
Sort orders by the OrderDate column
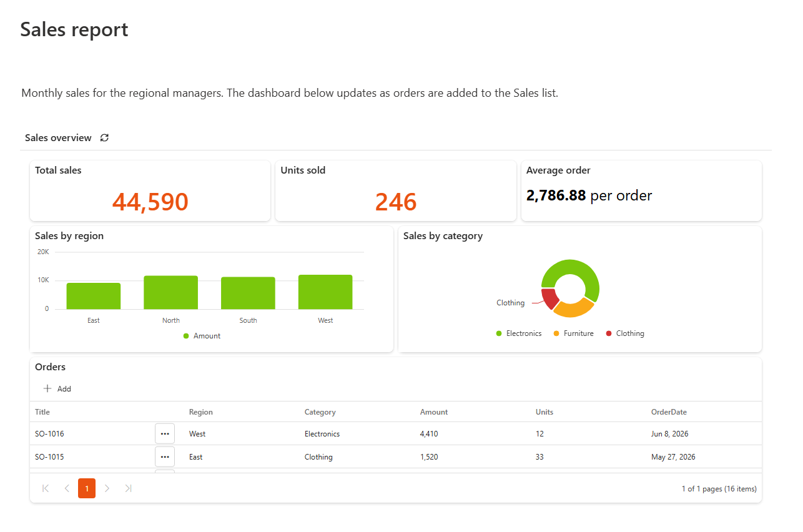click(x=669, y=412)
